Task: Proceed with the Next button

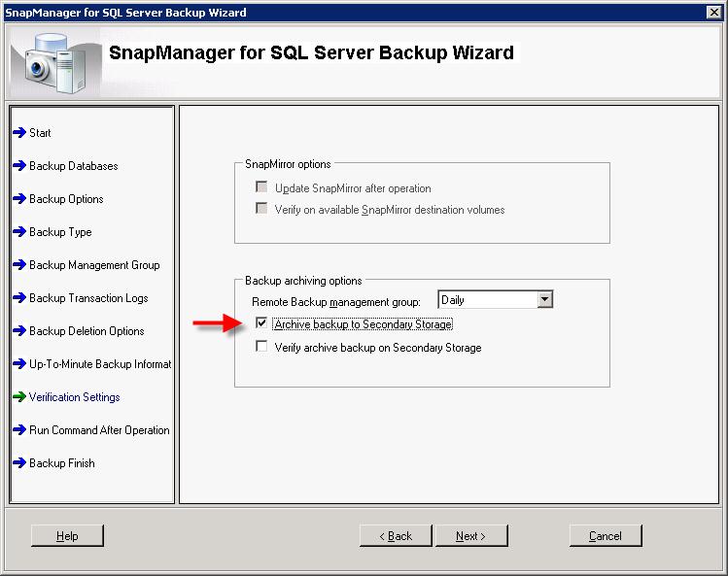Action: point(470,535)
